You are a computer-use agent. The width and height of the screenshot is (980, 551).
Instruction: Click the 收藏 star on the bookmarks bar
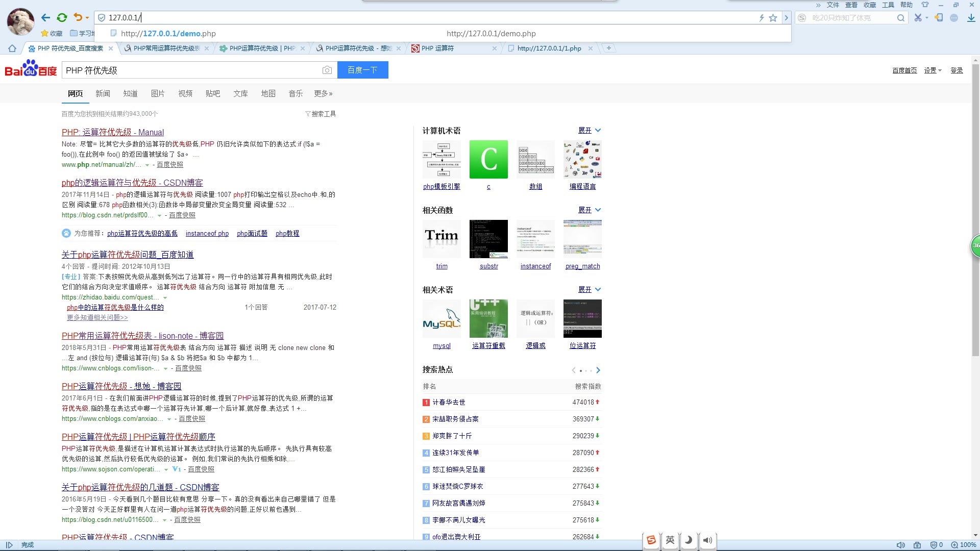click(52, 33)
